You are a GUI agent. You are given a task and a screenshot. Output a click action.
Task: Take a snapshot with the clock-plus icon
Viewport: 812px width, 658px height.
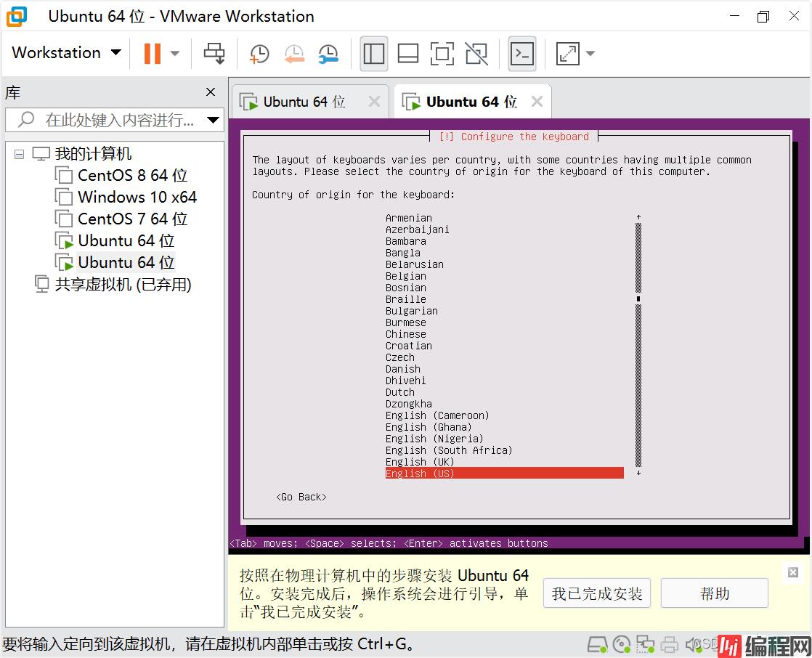click(259, 53)
